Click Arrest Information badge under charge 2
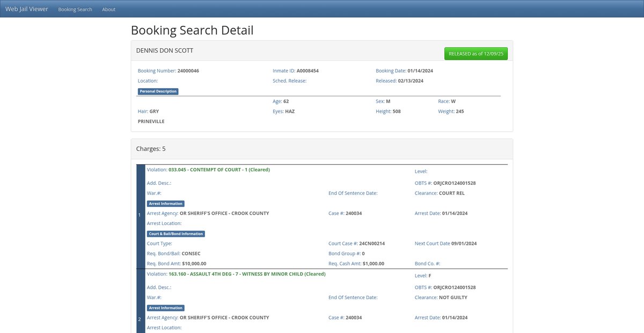Viewport: 644px width, 333px height. 166,308
